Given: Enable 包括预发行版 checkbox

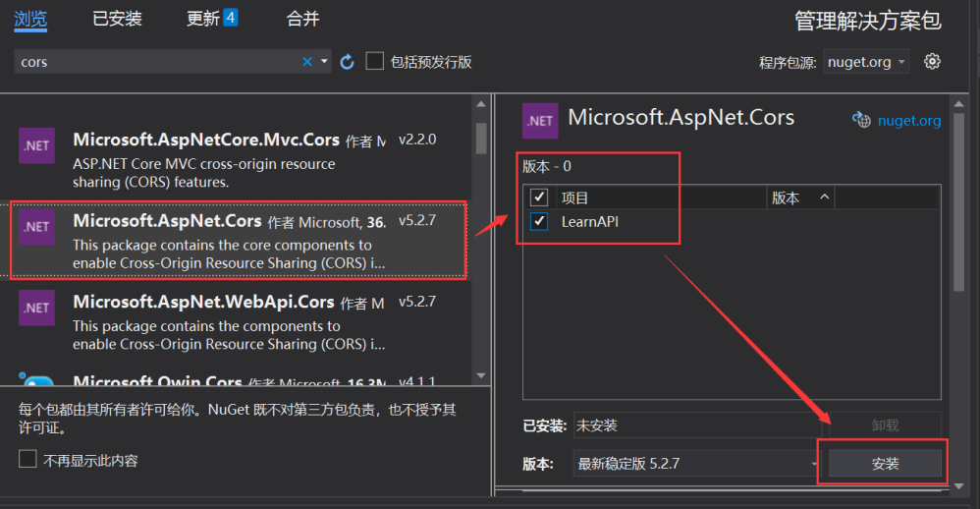Looking at the screenshot, I should click(x=374, y=61).
